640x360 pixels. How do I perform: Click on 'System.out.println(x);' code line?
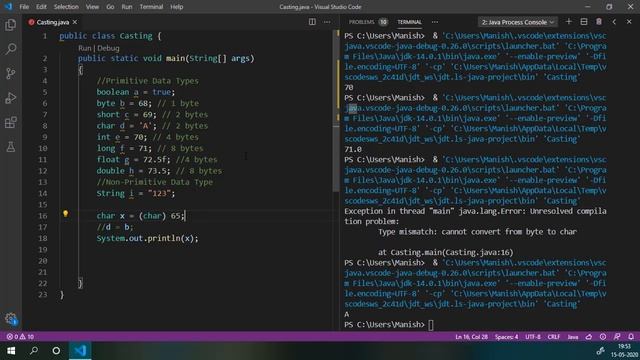tap(147, 238)
